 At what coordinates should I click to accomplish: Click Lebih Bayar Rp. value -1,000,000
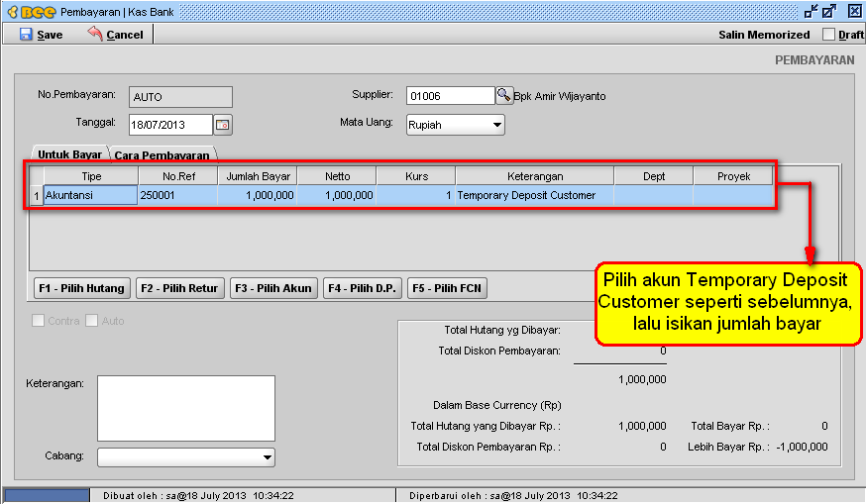(x=802, y=447)
